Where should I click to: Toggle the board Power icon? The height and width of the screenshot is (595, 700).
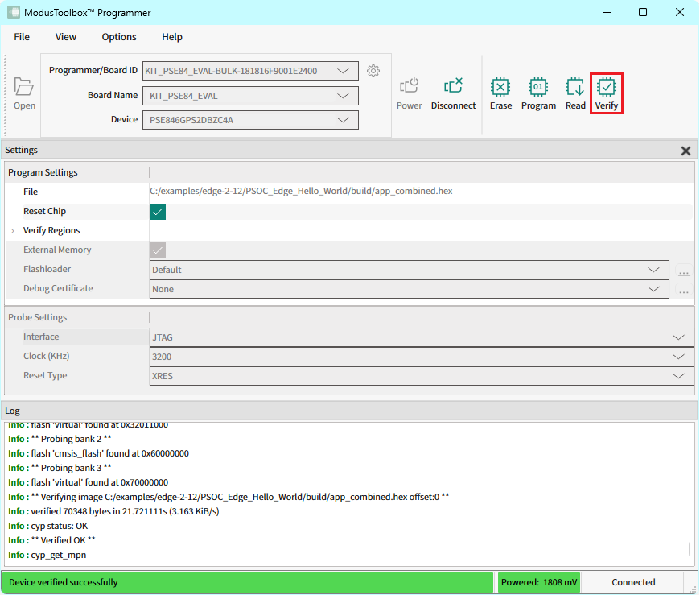pos(409,86)
